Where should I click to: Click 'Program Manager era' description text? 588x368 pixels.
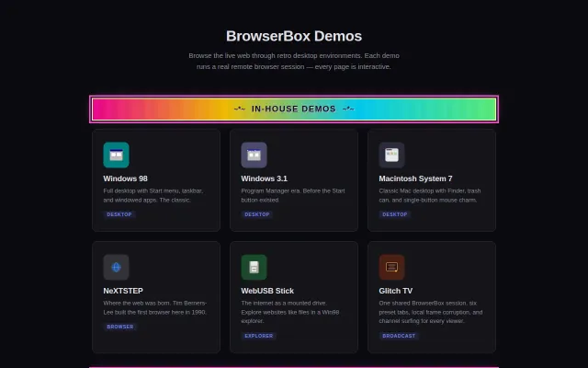[x=293, y=195]
